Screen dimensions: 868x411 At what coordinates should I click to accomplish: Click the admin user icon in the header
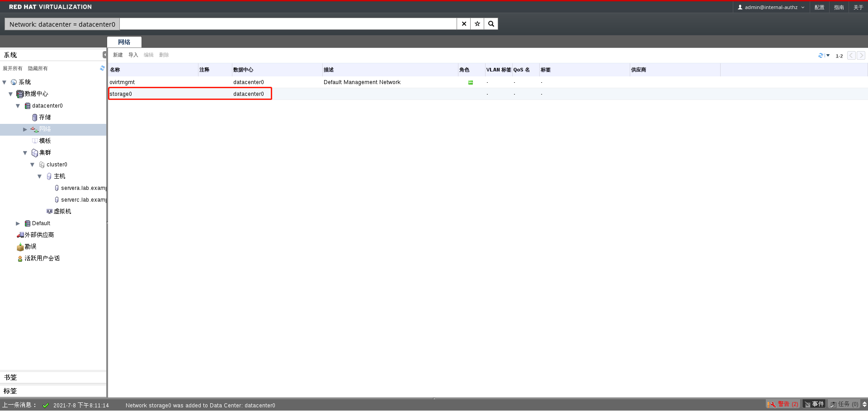[x=741, y=7]
